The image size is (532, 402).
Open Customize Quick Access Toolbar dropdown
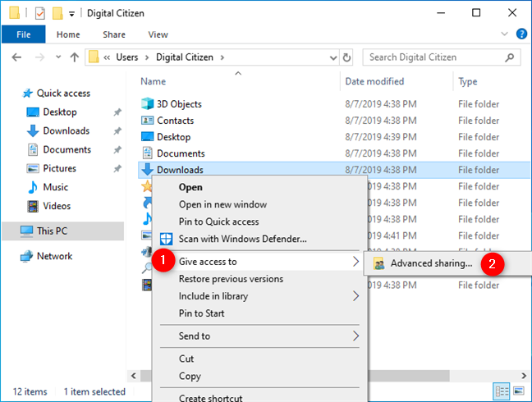pyautogui.click(x=71, y=14)
